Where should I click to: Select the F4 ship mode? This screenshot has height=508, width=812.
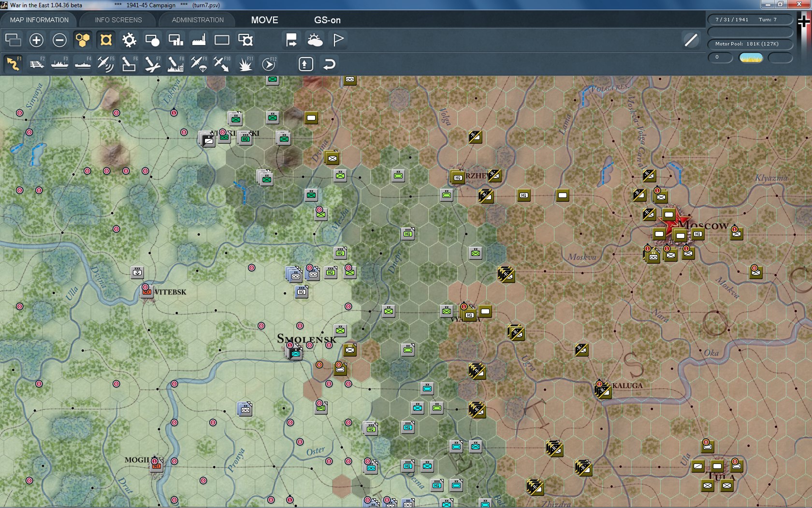83,64
